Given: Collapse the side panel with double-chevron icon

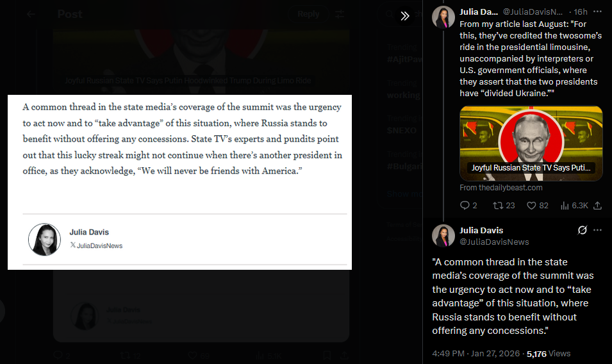Looking at the screenshot, I should tap(405, 15).
